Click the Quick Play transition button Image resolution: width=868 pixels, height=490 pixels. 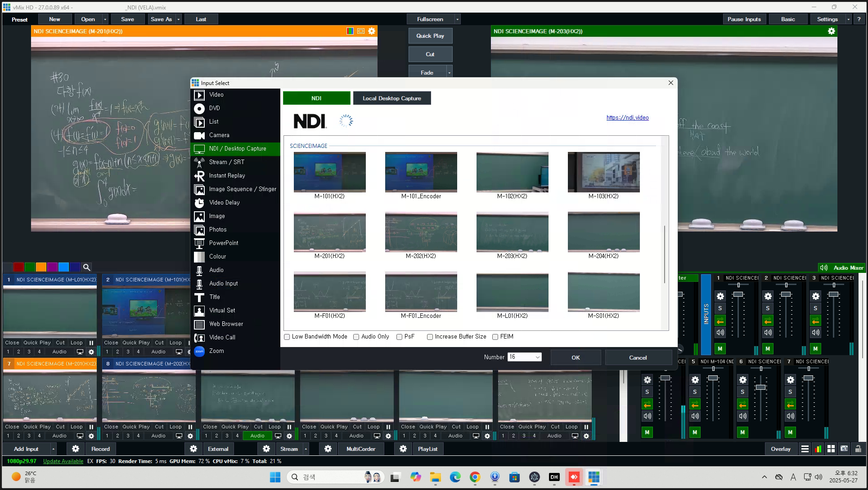pyautogui.click(x=430, y=36)
